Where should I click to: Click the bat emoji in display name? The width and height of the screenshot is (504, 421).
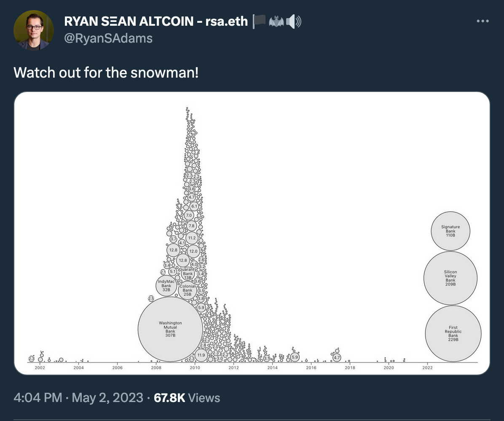click(276, 22)
